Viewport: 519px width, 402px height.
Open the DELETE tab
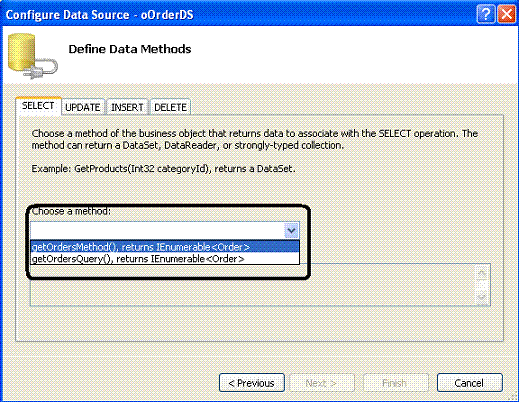click(x=170, y=107)
